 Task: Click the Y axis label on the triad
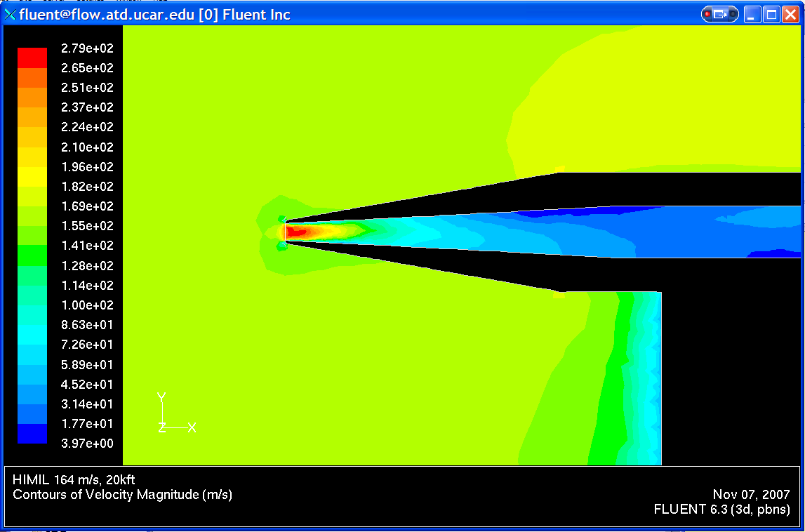tap(161, 398)
